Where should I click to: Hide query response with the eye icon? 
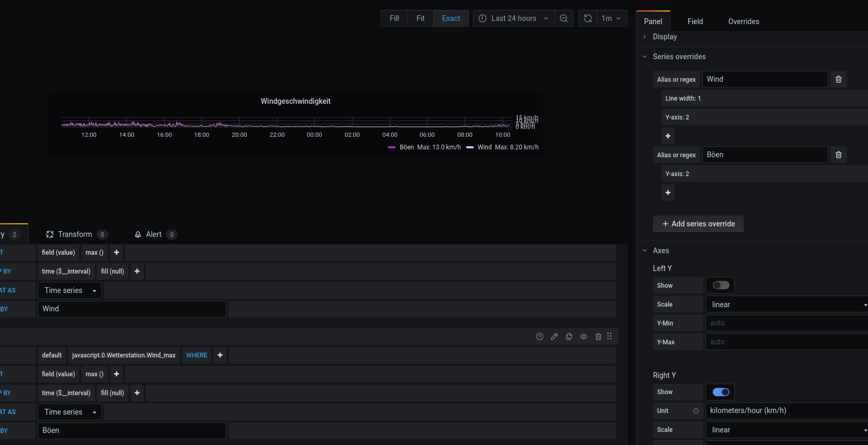point(584,337)
